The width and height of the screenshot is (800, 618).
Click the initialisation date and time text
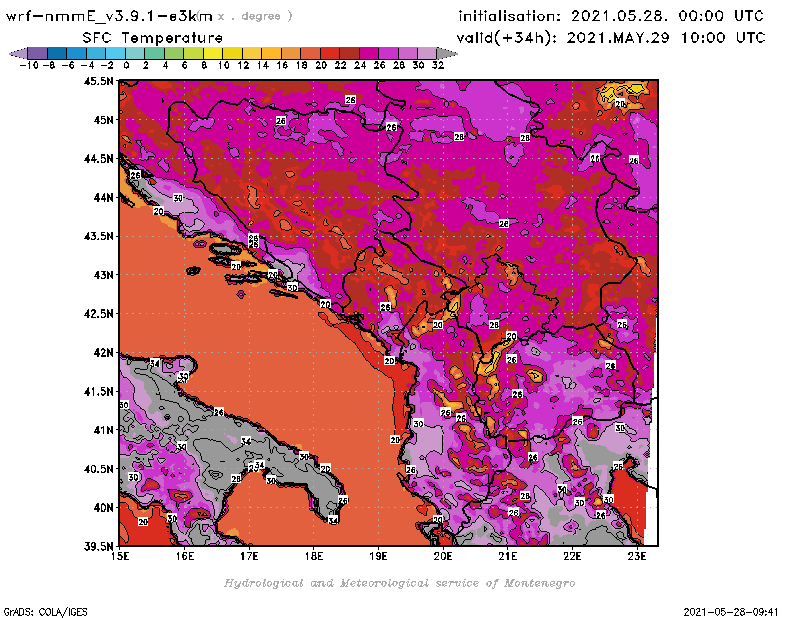[610, 16]
